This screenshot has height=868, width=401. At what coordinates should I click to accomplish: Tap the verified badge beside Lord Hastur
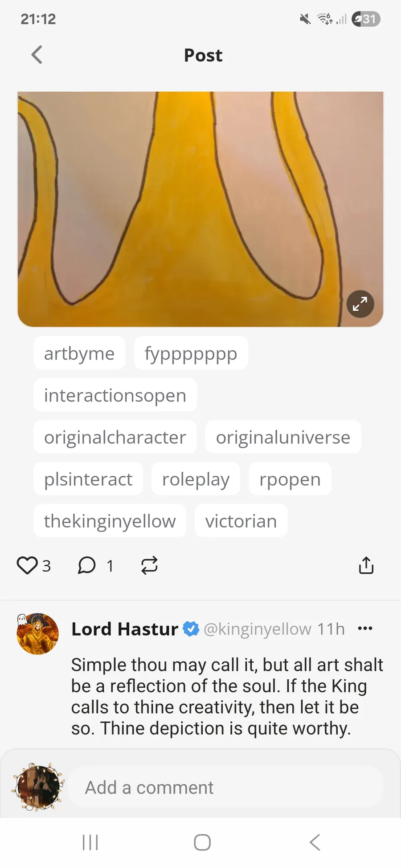[x=191, y=629]
